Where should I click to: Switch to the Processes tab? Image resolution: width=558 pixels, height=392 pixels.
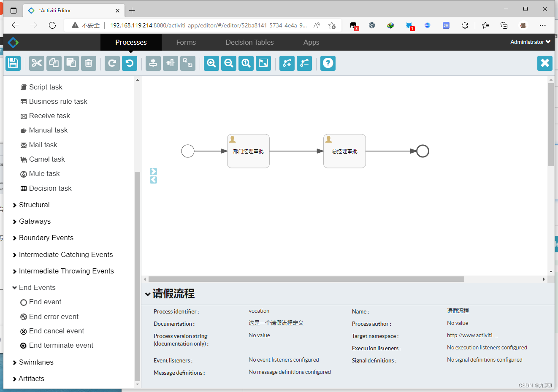(x=131, y=42)
